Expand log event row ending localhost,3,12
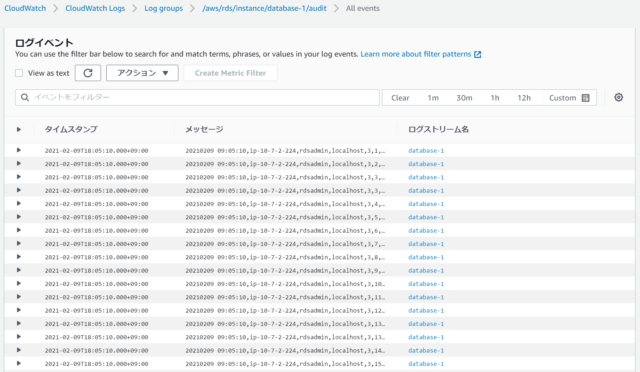 [18, 310]
